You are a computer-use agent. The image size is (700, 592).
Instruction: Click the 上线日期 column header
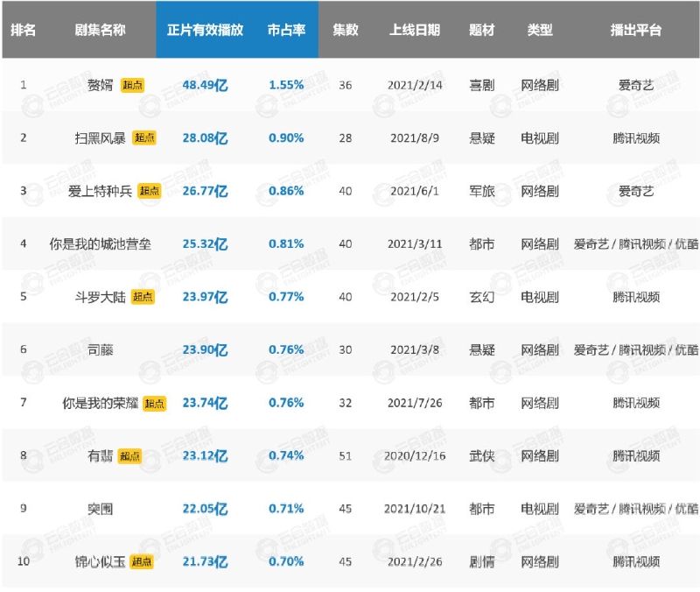(415, 30)
